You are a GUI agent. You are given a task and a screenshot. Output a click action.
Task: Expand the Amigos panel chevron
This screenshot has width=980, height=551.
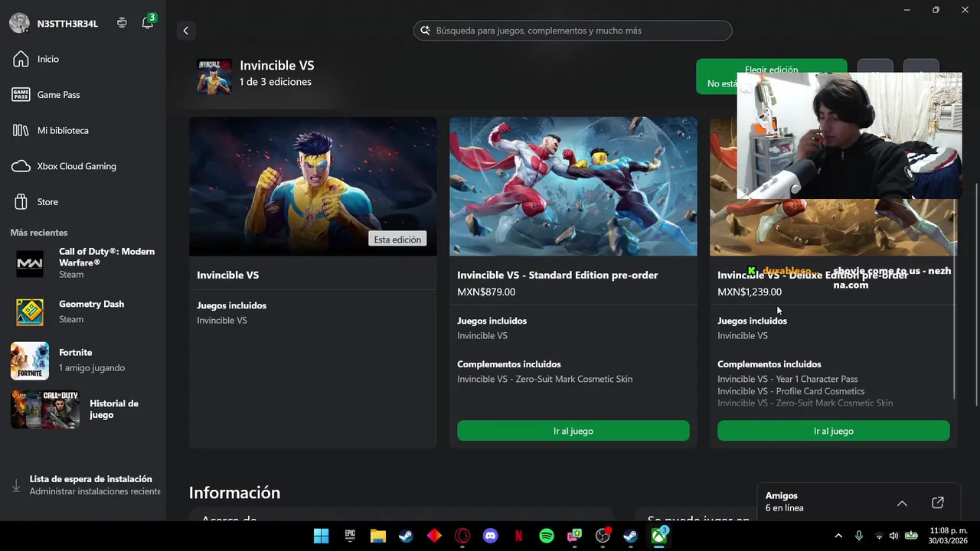(902, 503)
